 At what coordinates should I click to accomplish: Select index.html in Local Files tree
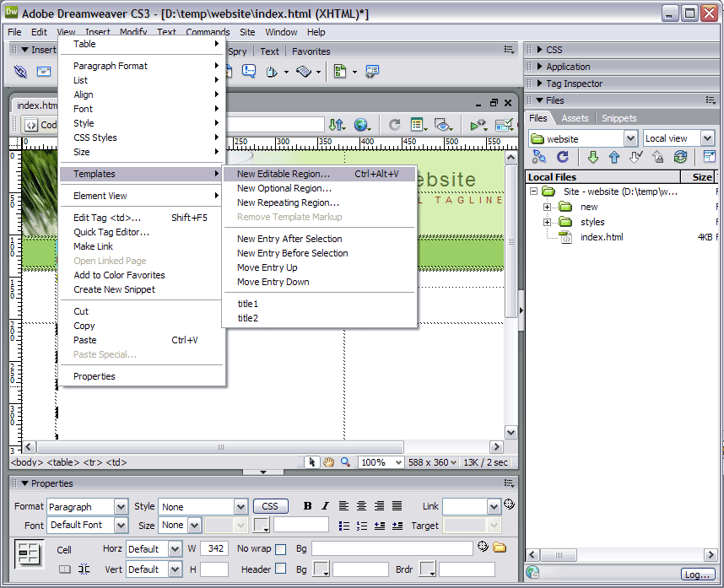pos(602,237)
